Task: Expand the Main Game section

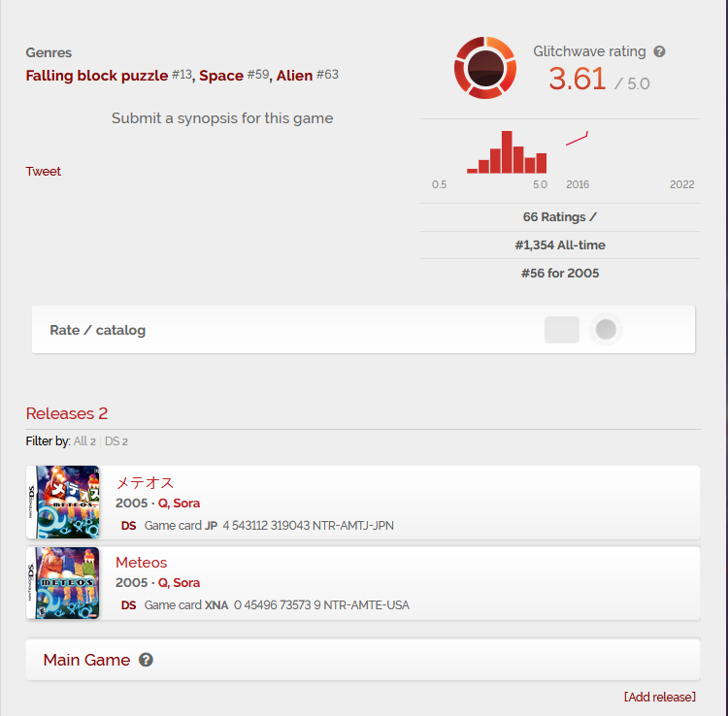Action: point(363,660)
